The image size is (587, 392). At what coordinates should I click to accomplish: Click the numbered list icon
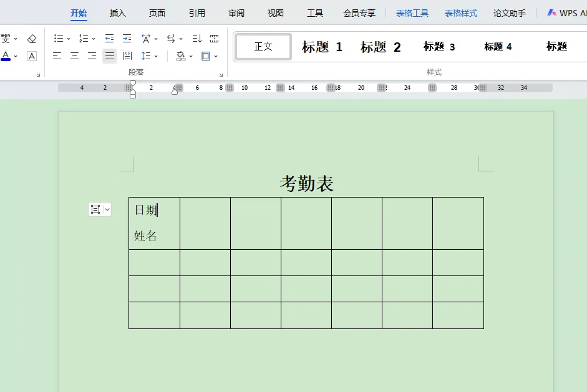(x=84, y=39)
